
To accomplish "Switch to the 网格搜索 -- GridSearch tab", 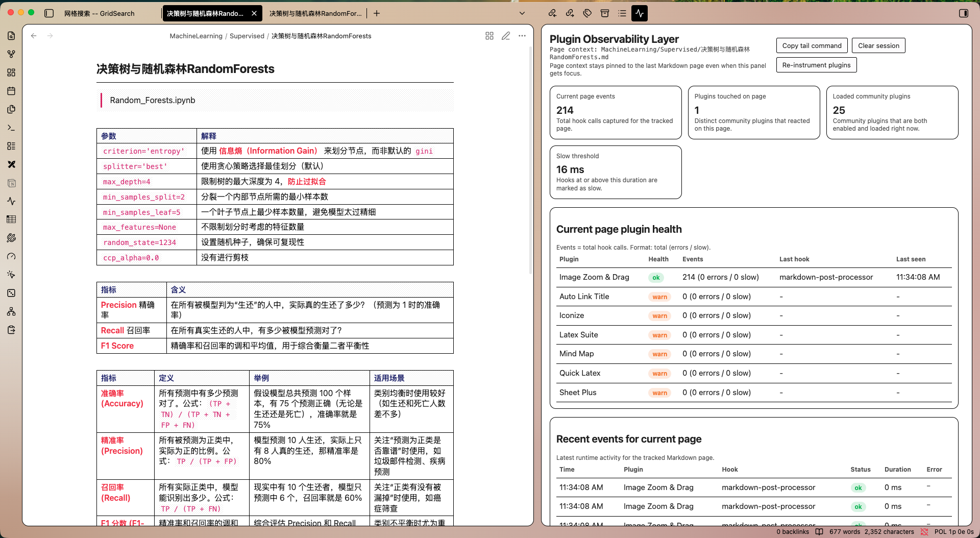I will pos(100,13).
